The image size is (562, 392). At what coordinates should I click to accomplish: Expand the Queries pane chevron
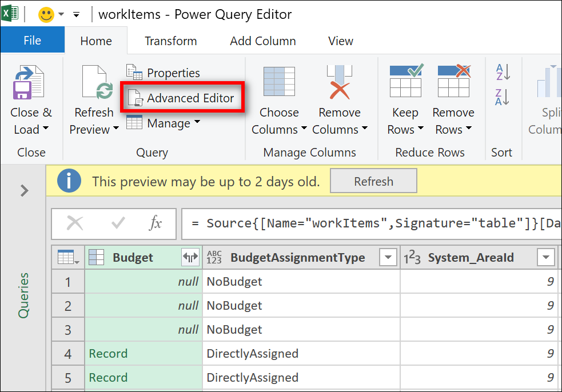(x=25, y=190)
